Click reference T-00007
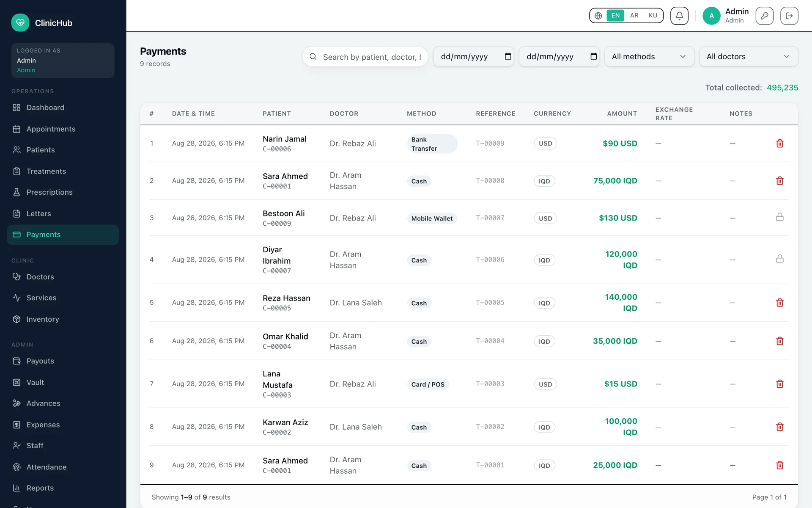The height and width of the screenshot is (508, 812). point(490,218)
